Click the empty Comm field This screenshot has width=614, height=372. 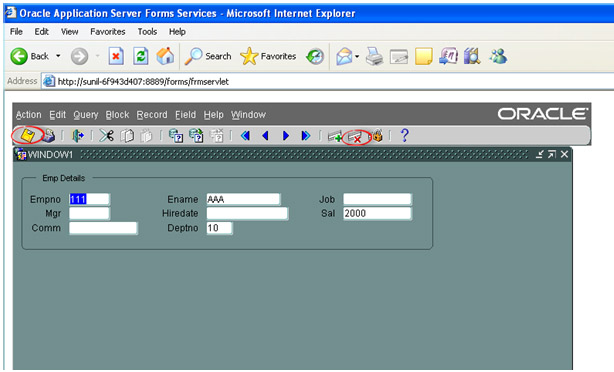103,228
